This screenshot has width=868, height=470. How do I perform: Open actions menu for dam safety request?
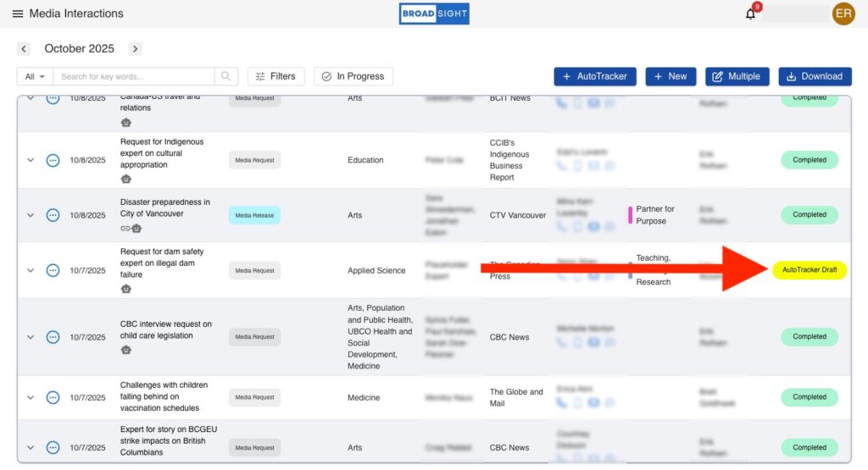pyautogui.click(x=53, y=270)
